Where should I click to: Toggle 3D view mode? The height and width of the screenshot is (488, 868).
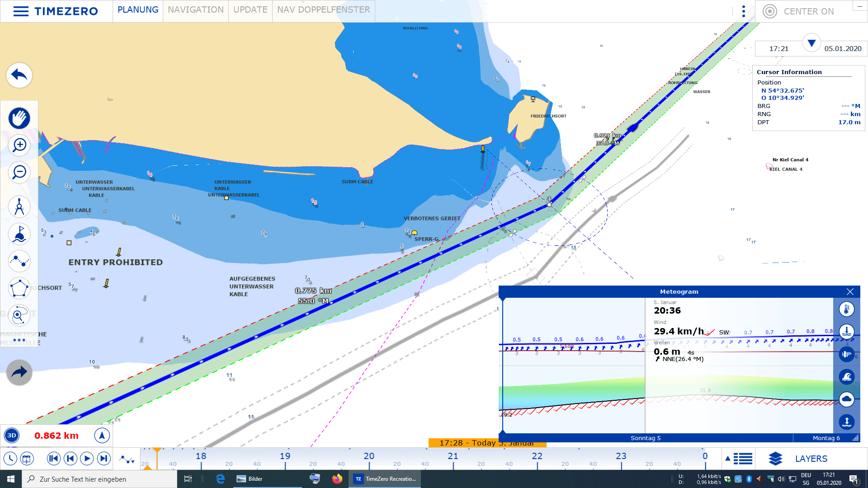[x=12, y=436]
